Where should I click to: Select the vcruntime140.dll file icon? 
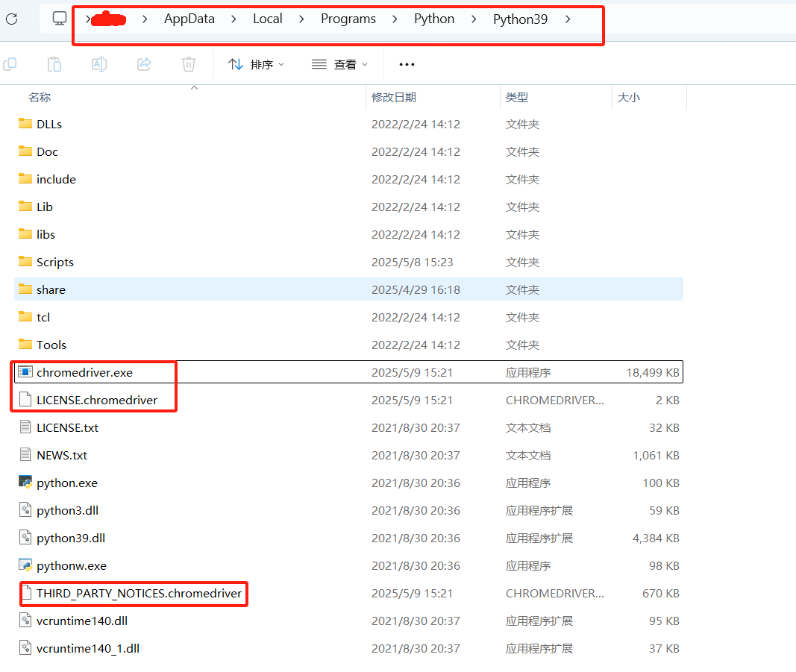[x=25, y=620]
